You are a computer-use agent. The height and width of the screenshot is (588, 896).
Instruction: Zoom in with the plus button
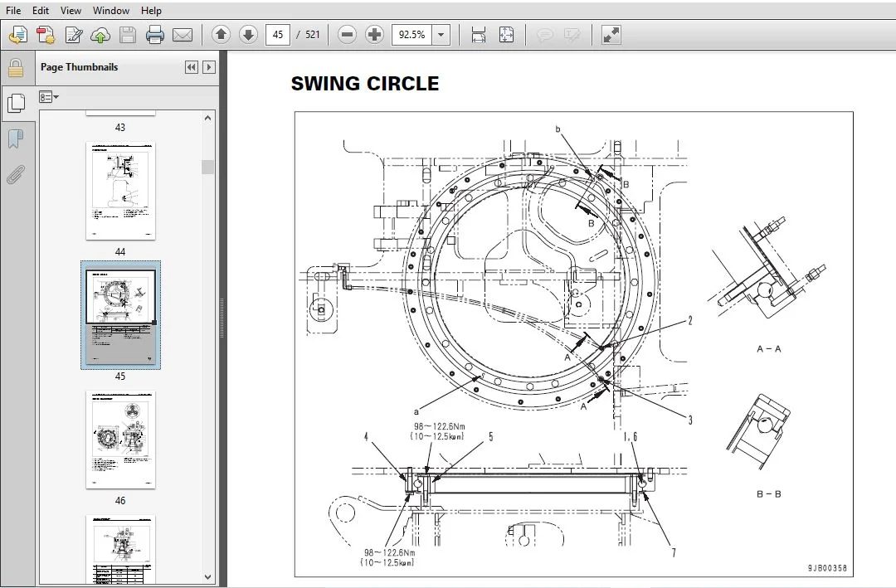pos(374,35)
